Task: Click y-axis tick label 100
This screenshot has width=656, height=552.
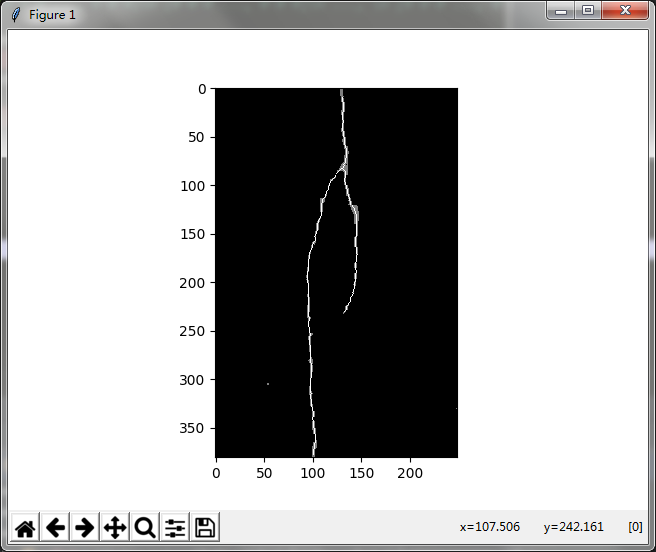Action: [x=192, y=186]
